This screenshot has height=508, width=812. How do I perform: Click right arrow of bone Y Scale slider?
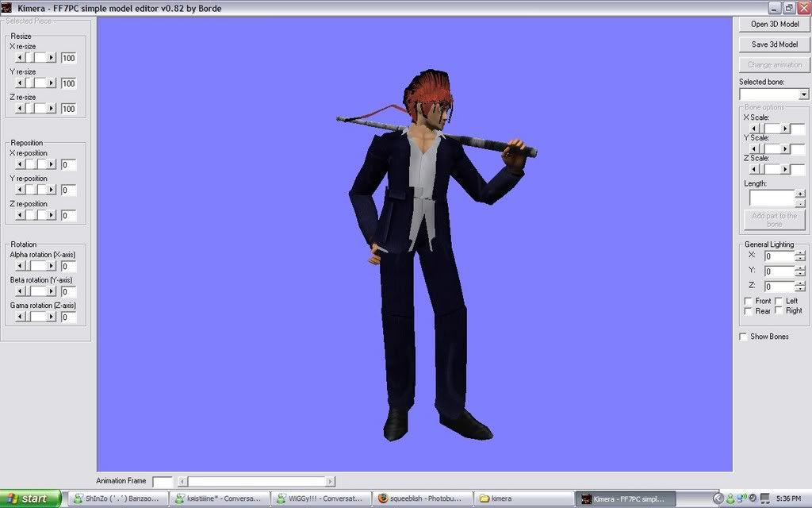[x=785, y=148]
